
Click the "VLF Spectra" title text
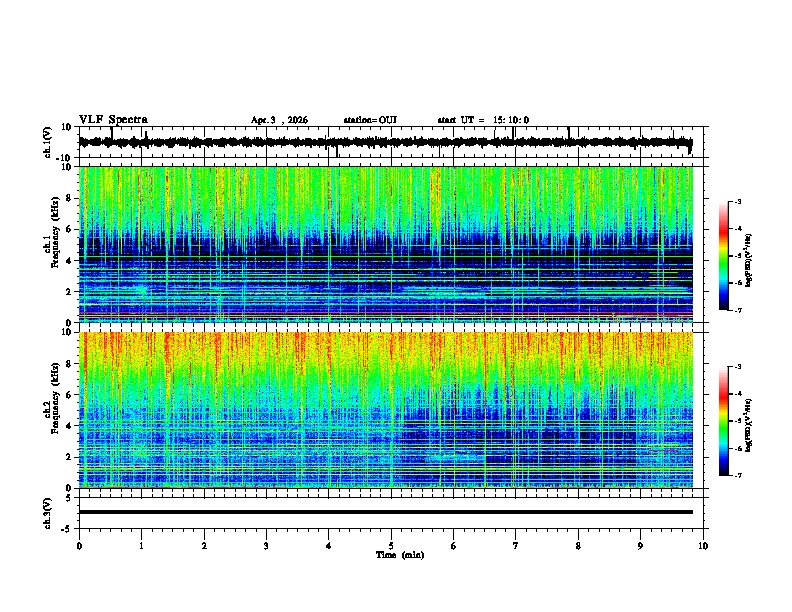pyautogui.click(x=113, y=120)
